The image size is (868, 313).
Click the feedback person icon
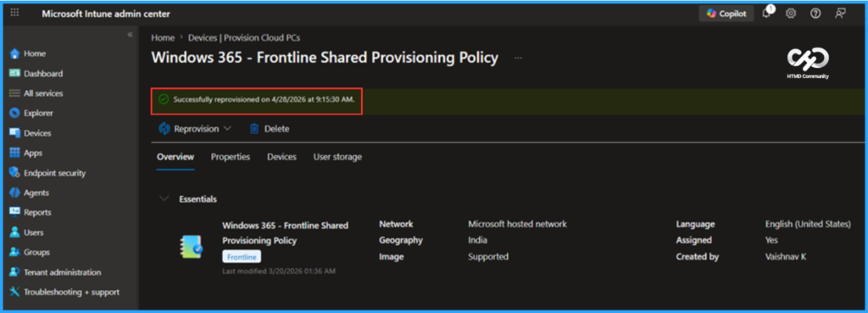tap(840, 14)
